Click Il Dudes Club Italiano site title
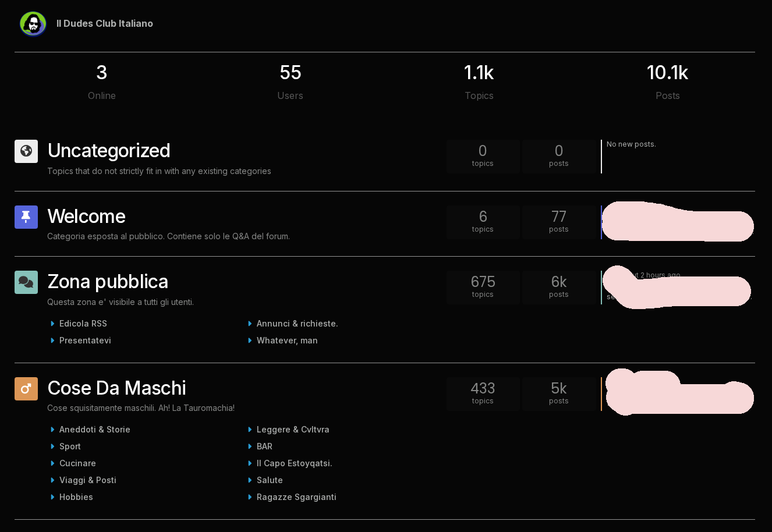772x532 pixels. tap(105, 24)
